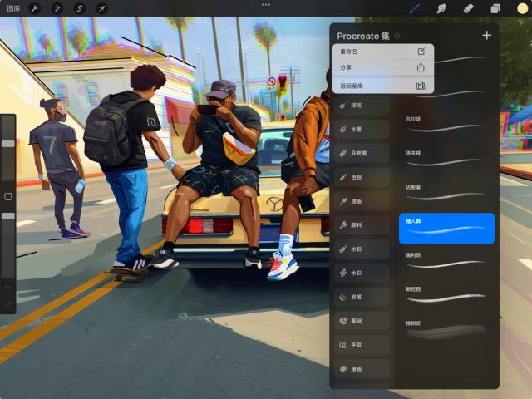532x399 pixels.
Task: Select the Smudge finger tool
Action: [441, 8]
